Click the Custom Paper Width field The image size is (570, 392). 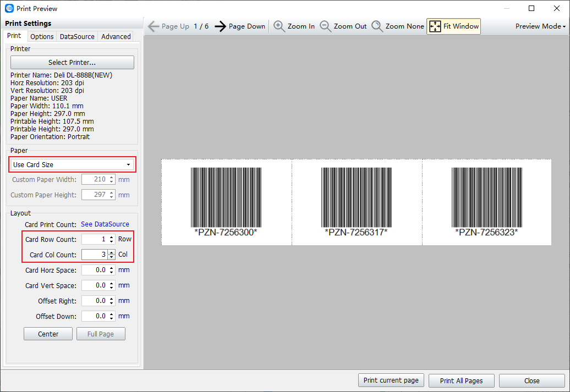(95, 179)
